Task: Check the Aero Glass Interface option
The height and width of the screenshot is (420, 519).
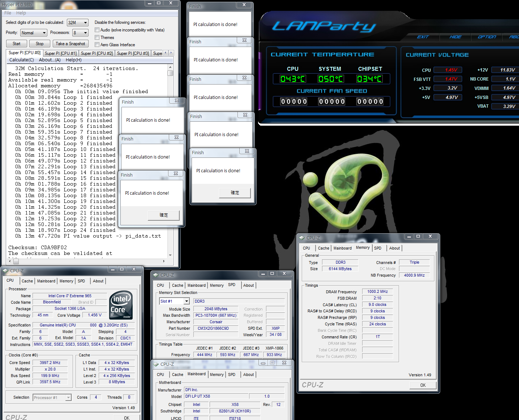Action: (97, 45)
